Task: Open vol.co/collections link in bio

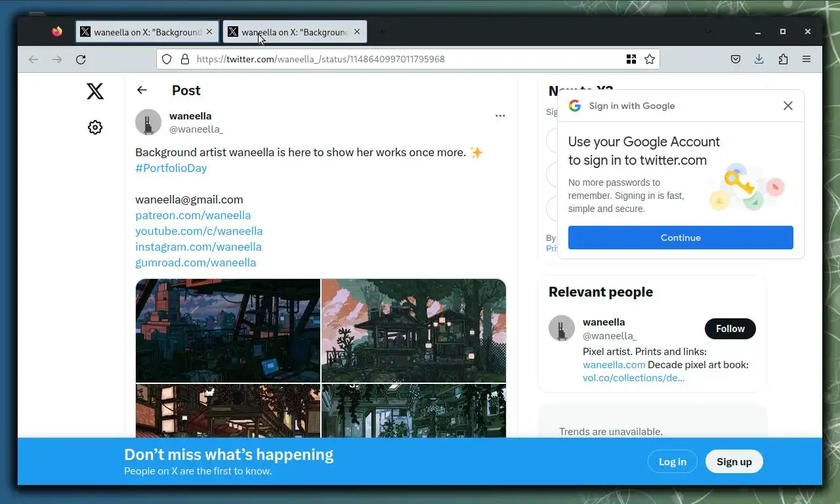Action: pyautogui.click(x=634, y=378)
